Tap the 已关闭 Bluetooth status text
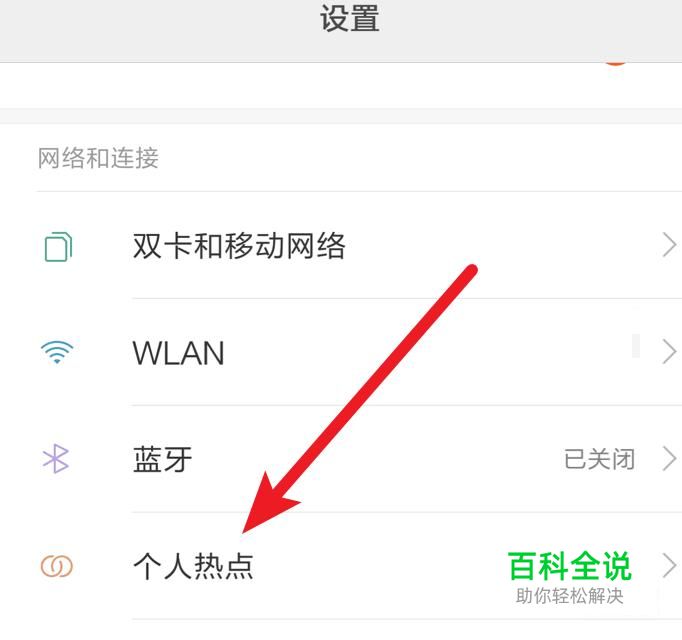Viewport: 682px width, 640px height. pos(599,459)
